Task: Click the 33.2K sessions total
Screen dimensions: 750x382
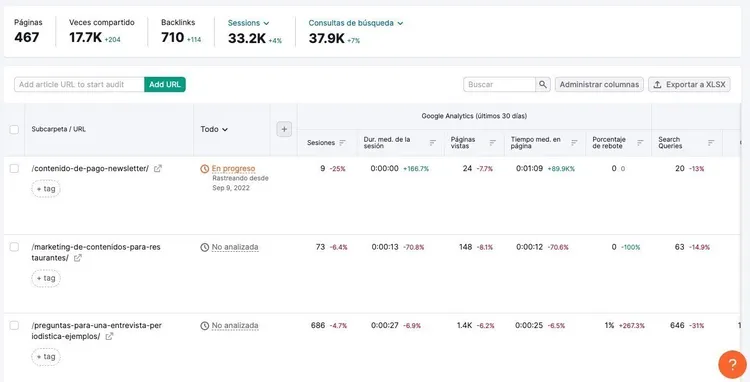Action: (x=246, y=38)
